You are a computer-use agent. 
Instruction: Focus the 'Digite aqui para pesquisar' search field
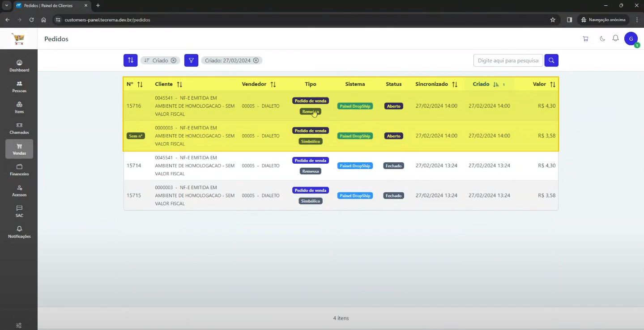pyautogui.click(x=508, y=60)
